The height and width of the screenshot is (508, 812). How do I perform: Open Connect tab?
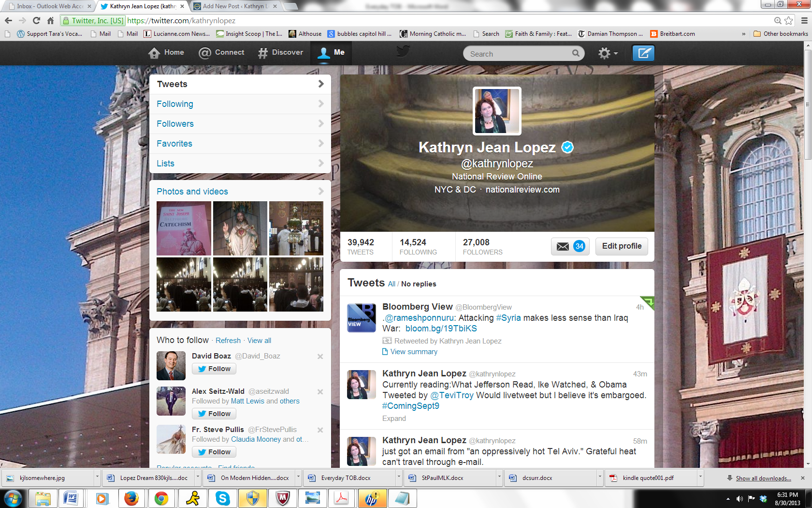[221, 53]
